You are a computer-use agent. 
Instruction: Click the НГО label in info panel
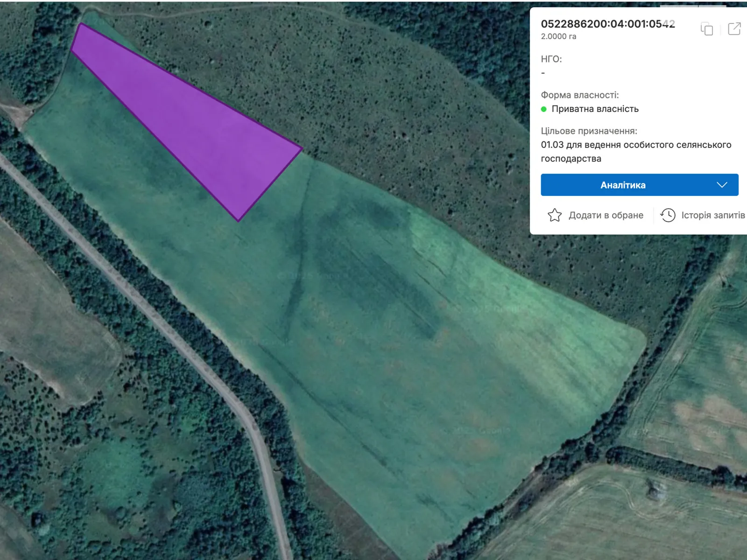tap(551, 59)
